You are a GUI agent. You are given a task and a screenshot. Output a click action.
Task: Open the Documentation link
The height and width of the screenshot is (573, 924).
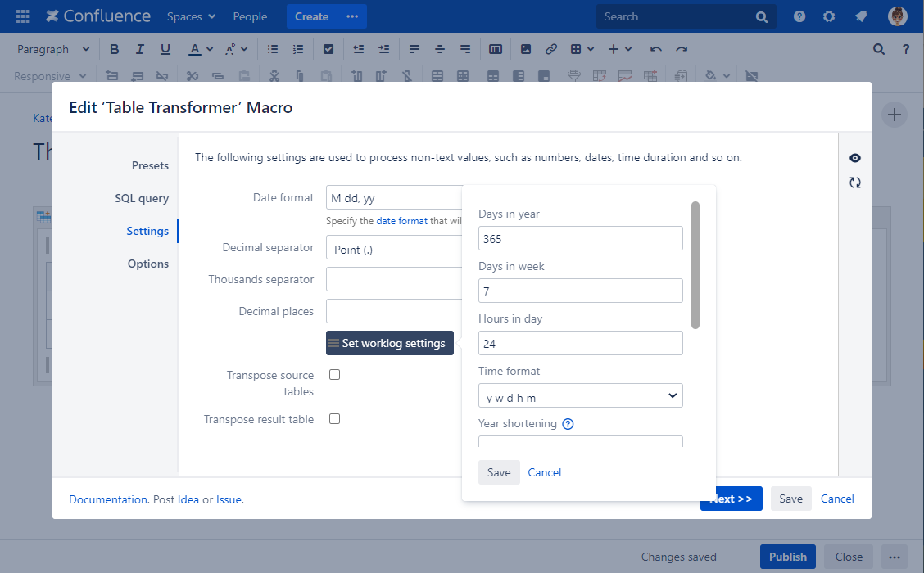coord(108,499)
